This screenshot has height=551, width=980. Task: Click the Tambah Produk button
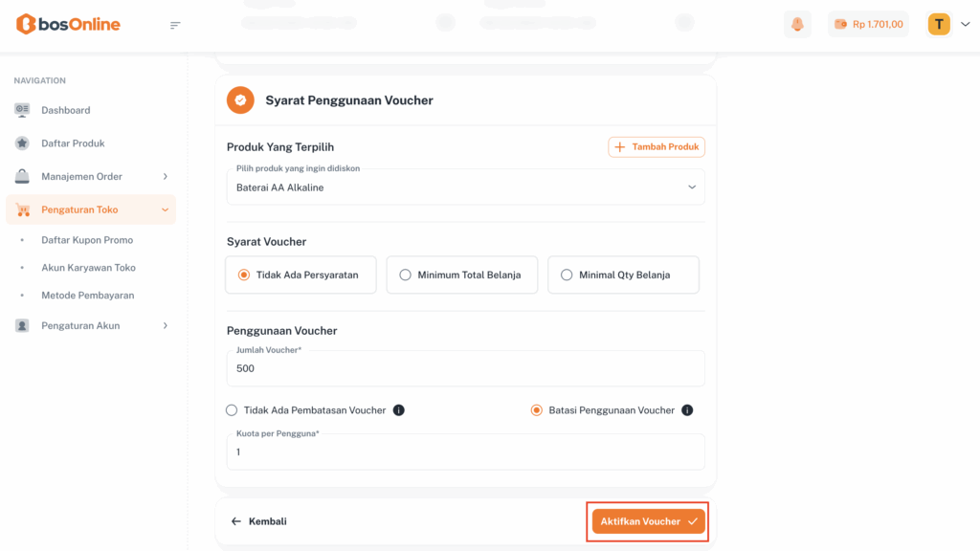tap(657, 147)
